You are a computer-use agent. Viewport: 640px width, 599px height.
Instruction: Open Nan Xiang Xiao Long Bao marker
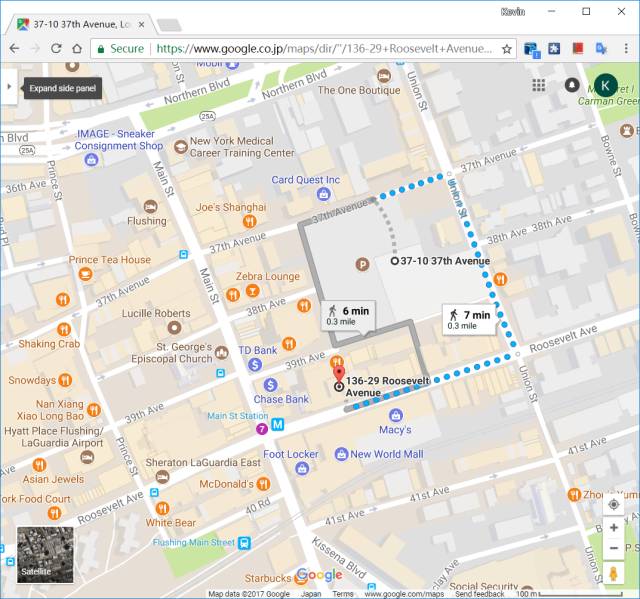point(94,410)
